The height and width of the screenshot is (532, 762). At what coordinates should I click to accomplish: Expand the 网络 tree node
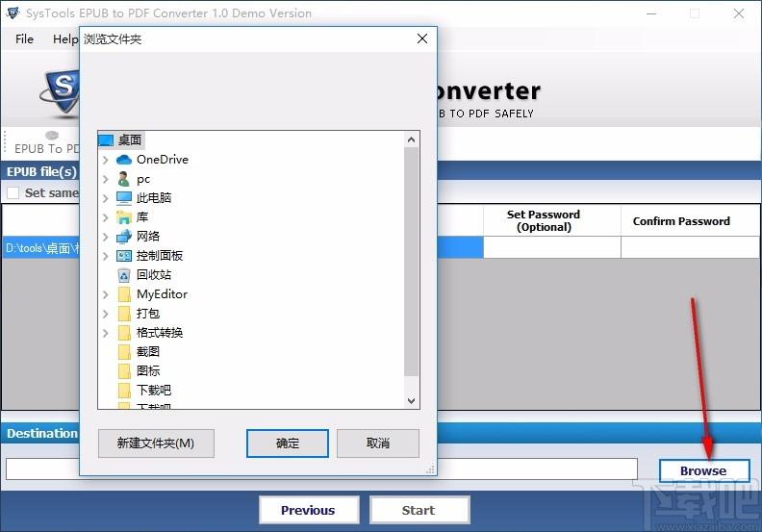[106, 237]
